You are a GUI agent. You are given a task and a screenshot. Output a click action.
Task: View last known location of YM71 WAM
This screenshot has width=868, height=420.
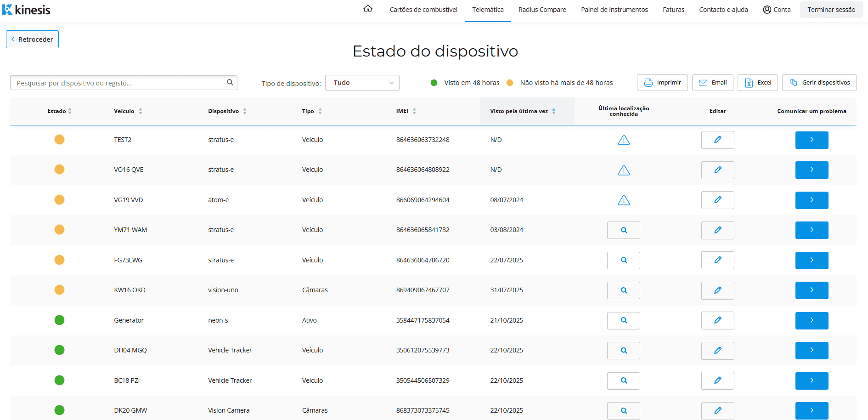point(623,230)
